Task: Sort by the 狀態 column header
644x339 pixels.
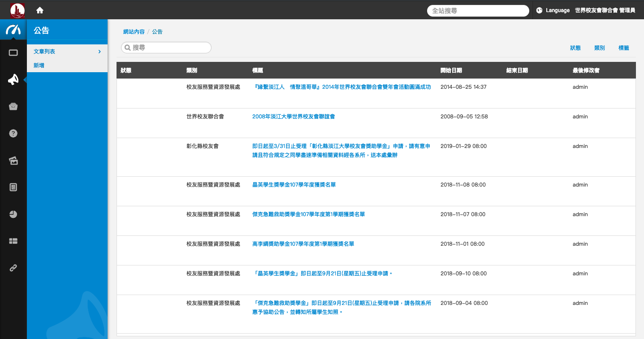Action: pos(126,70)
